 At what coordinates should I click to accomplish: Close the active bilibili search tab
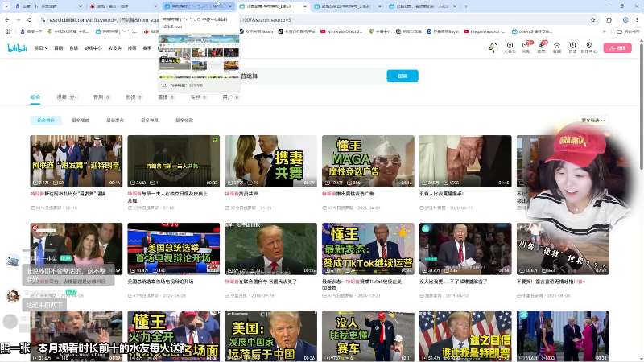tap(305, 6)
